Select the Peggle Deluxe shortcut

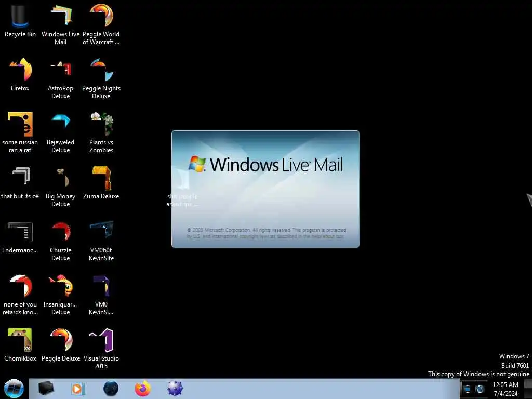point(60,344)
